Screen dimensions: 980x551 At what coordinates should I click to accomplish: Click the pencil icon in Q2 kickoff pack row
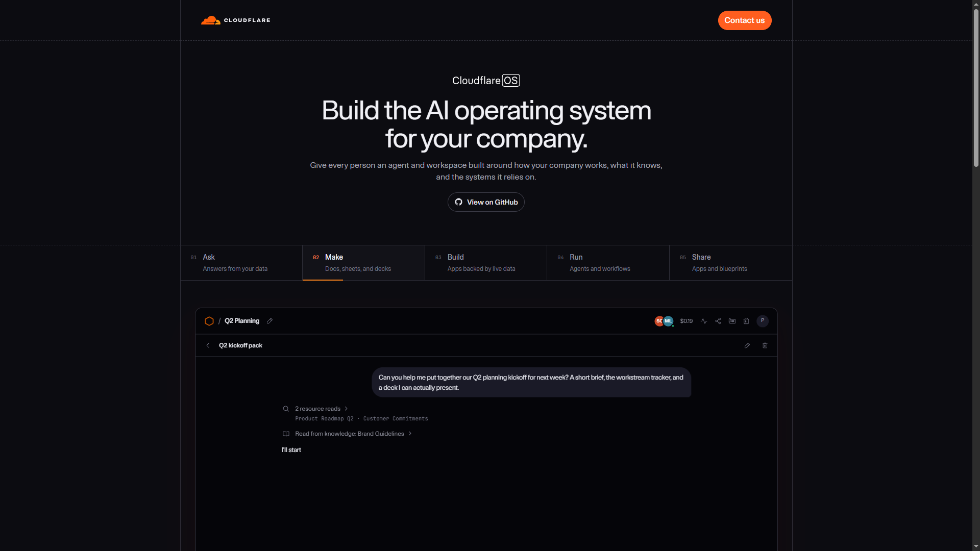pyautogui.click(x=747, y=345)
